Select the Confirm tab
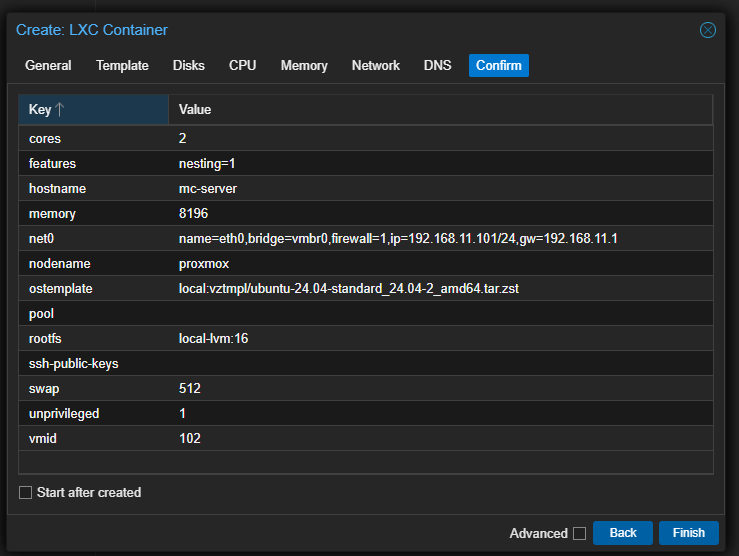Image resolution: width=739 pixels, height=556 pixels. pos(498,66)
